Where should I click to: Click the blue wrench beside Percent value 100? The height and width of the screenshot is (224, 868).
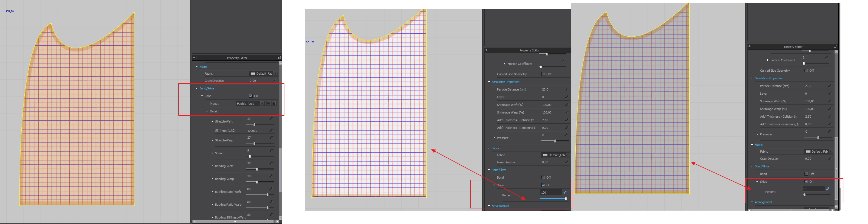coord(565,192)
